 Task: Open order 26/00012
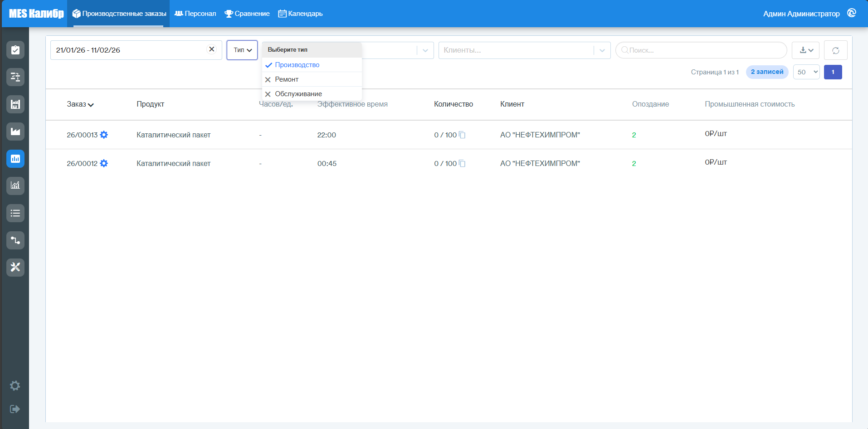pos(82,163)
